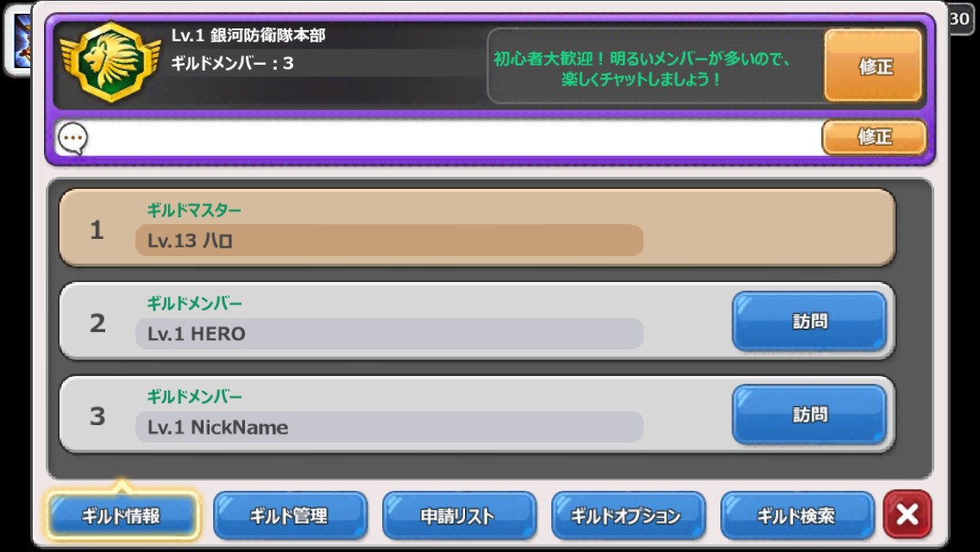Visit HERO using the 訪問 button
Viewport: 980px width, 552px height.
(x=809, y=322)
